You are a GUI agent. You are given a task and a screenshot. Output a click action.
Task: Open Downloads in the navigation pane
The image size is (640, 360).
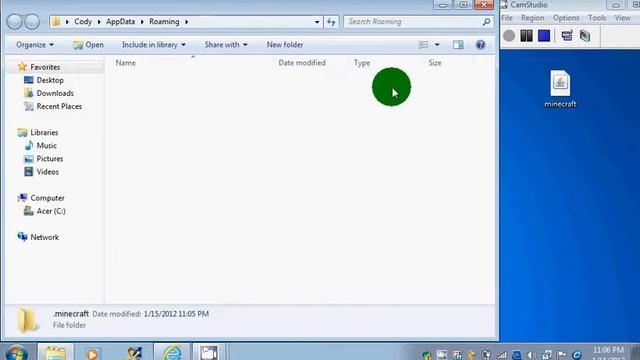[x=55, y=93]
